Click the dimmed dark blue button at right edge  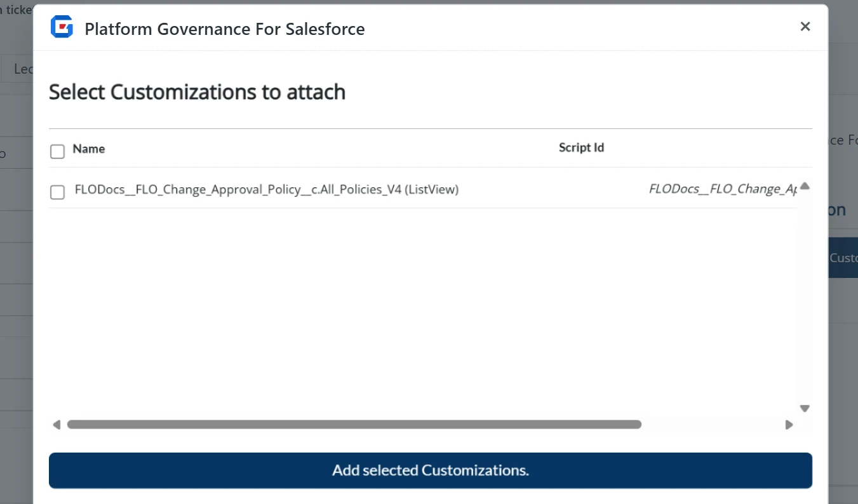click(843, 258)
